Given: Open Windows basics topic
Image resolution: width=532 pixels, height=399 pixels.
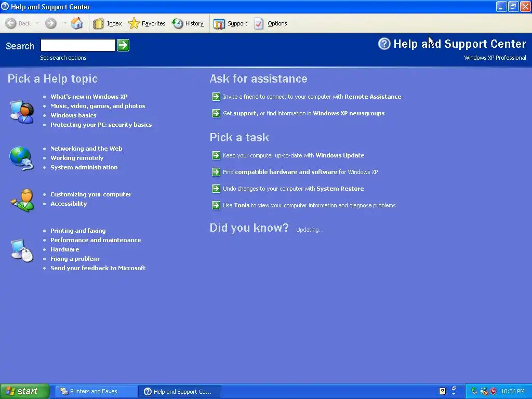Looking at the screenshot, I should coord(73,115).
